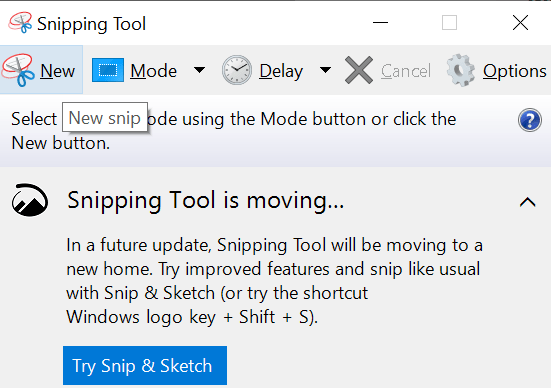The width and height of the screenshot is (551, 388).
Task: Click the Cancel text label
Action: 406,71
